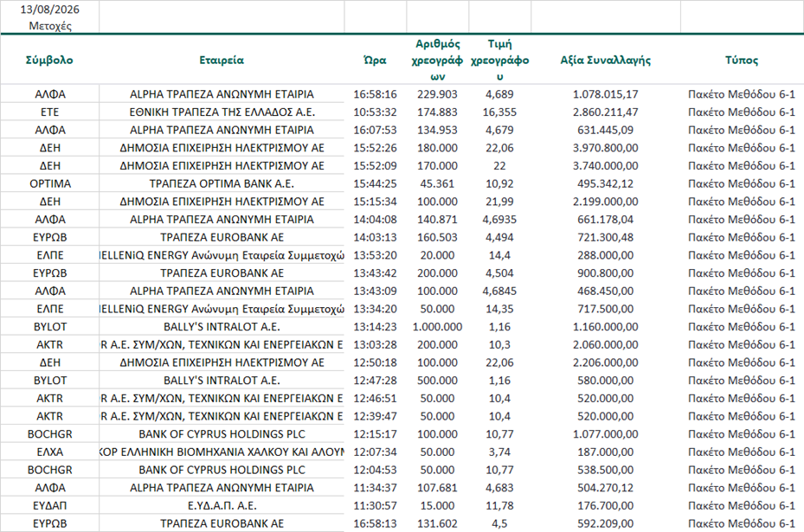
Task: Select the ΕΥΔΑΠ symbol cell
Action: [x=49, y=506]
